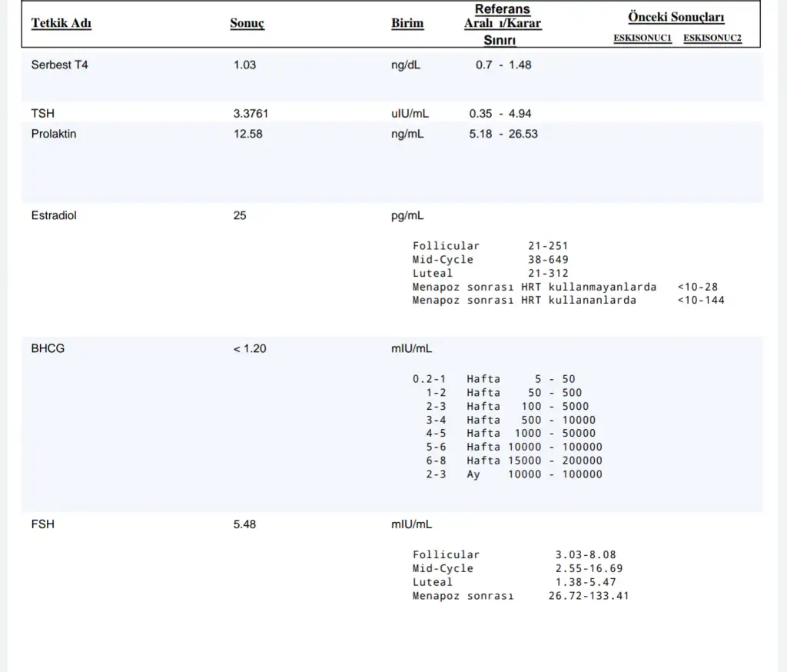The width and height of the screenshot is (787, 672).
Task: Click the FSH Menapoz sonrası reference line
Action: coord(520,596)
